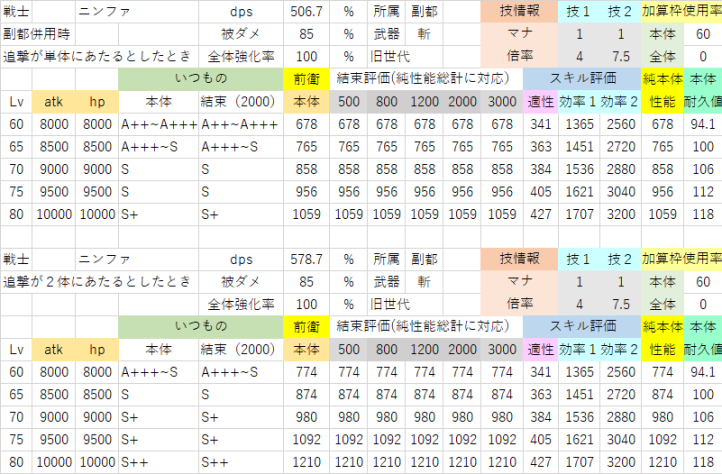Click 耐久値 118 in the 578.7 table
The width and height of the screenshot is (722, 474).
pyautogui.click(x=703, y=462)
